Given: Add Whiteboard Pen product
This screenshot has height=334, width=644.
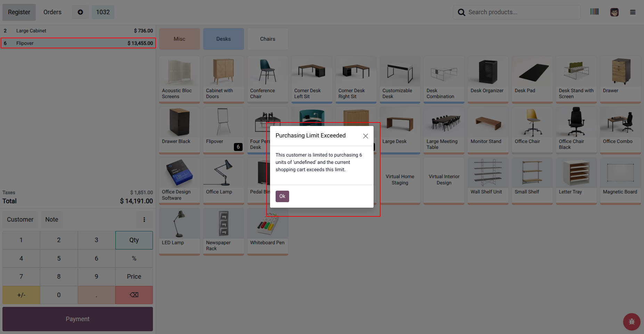Looking at the screenshot, I should click(x=268, y=232).
